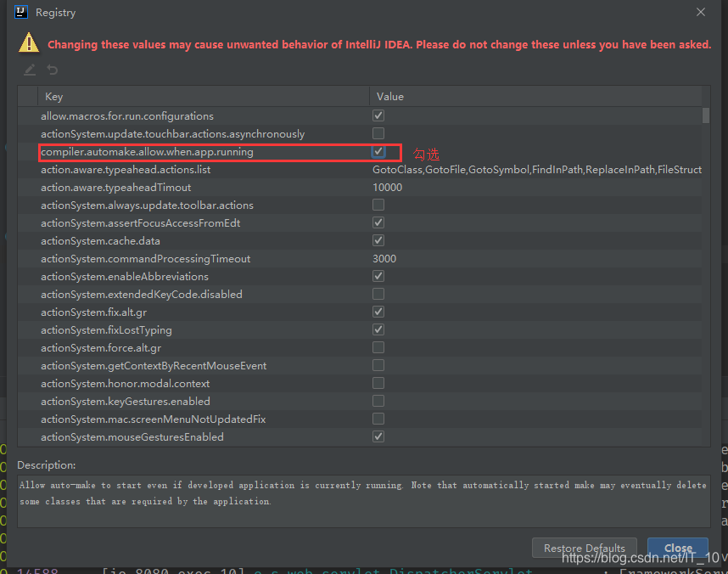
Task: Uncheck actionSystem.fixLostTyping checkbox
Action: (378, 329)
